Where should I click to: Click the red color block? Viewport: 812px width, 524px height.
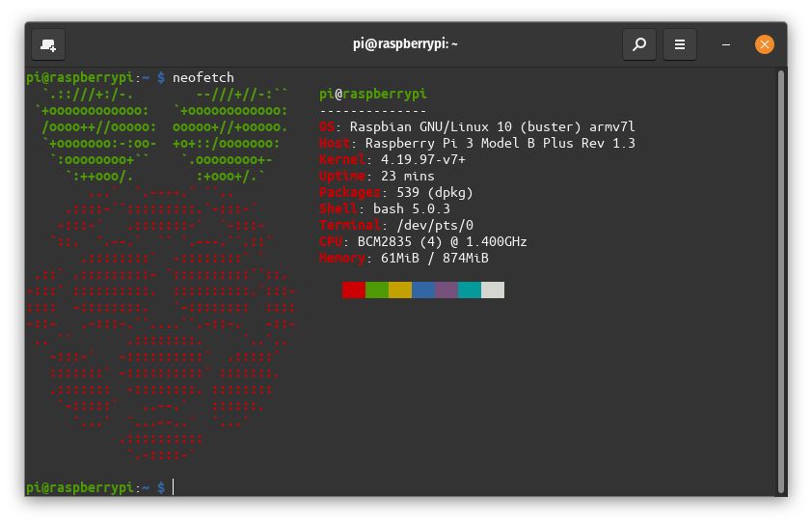354,290
